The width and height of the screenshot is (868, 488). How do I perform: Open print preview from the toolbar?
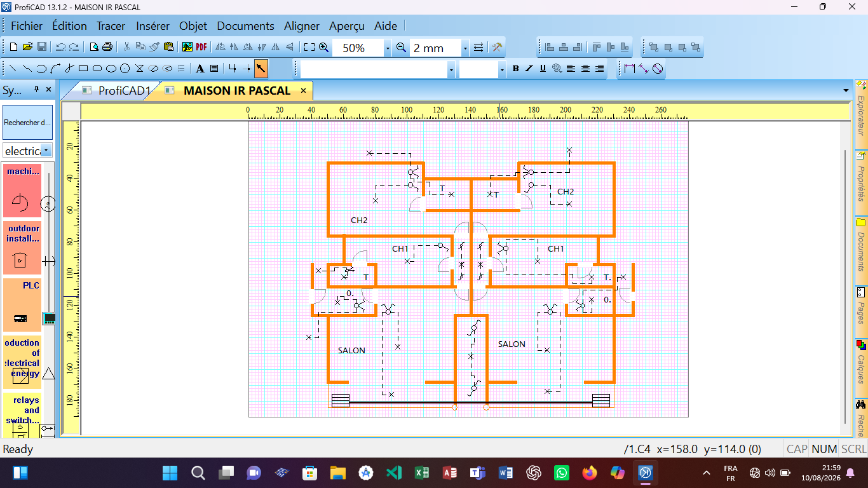[94, 47]
